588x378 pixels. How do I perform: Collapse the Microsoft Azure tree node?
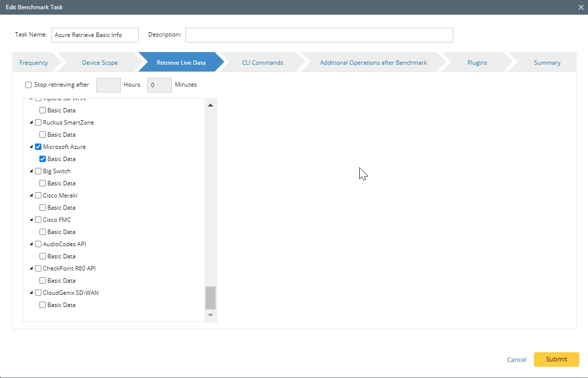point(31,146)
